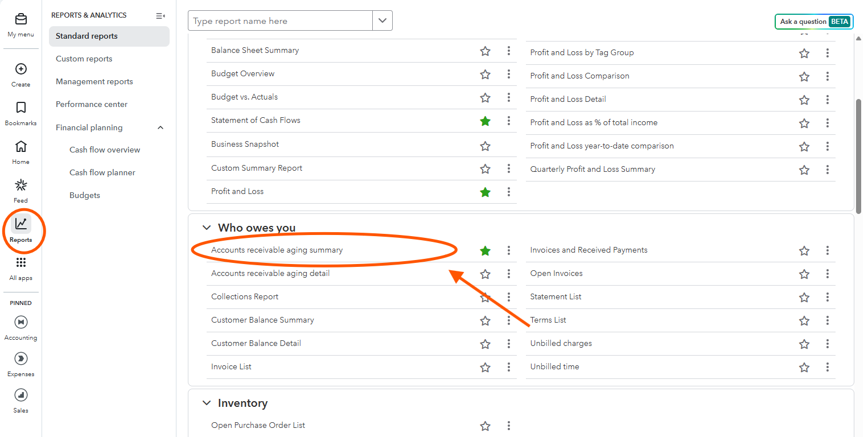Image resolution: width=868 pixels, height=437 pixels.
Task: Star the Budget Overview report
Action: (485, 74)
